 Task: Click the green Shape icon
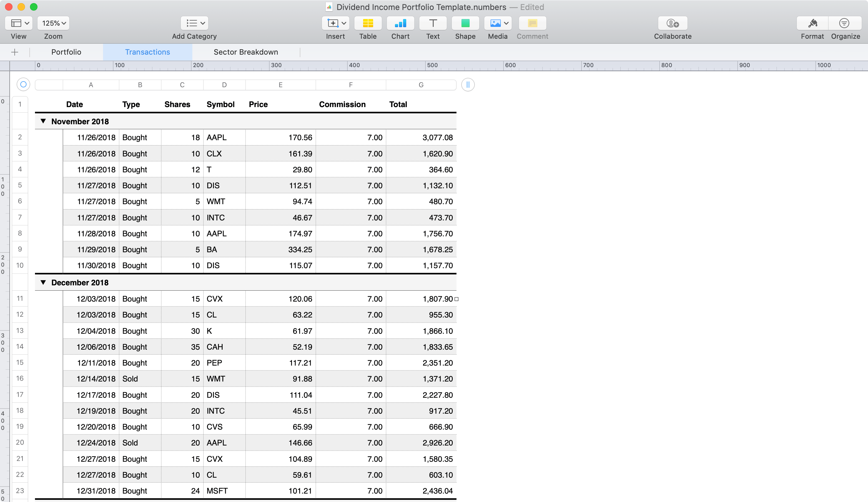(x=465, y=23)
